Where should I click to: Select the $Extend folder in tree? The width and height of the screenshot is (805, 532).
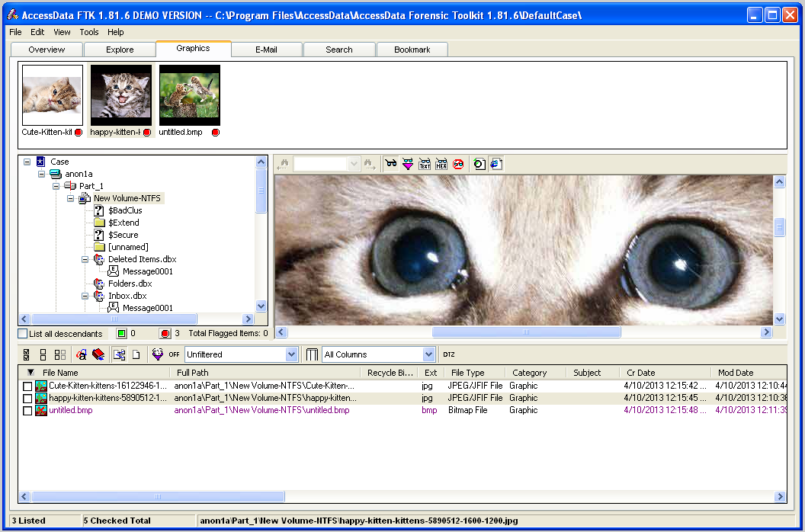(123, 223)
